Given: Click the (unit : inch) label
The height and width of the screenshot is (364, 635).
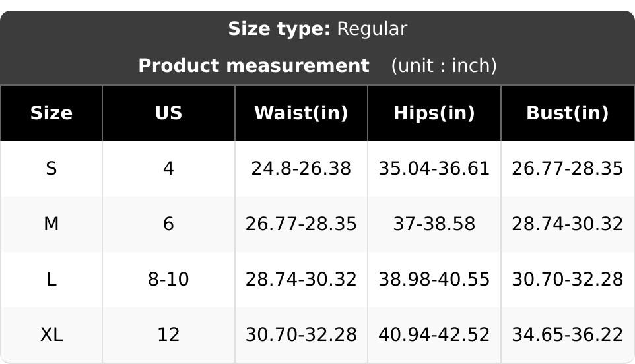Looking at the screenshot, I should (x=444, y=65).
